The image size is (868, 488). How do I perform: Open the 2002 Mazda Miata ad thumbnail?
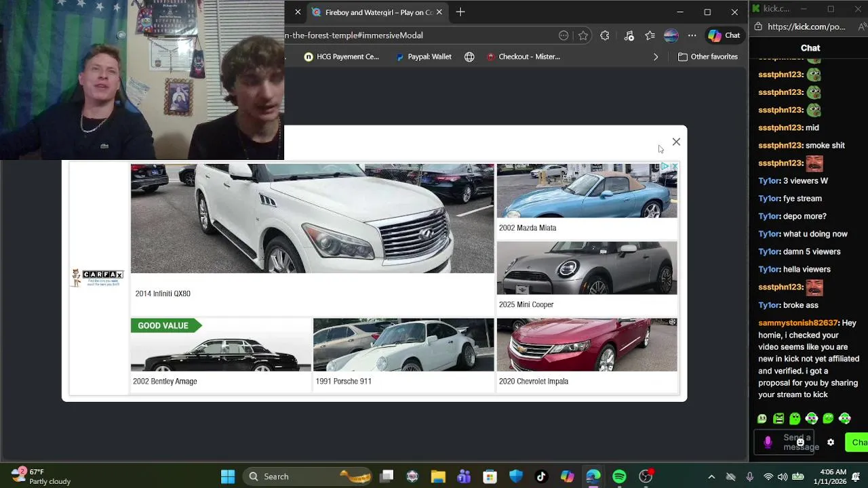(587, 190)
